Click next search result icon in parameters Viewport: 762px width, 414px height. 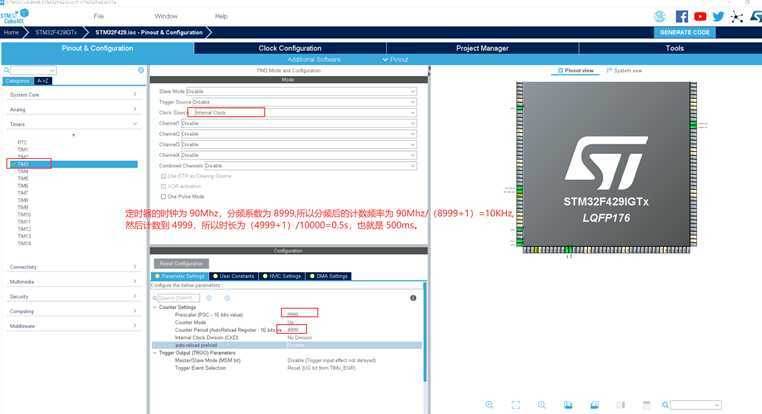point(227,298)
